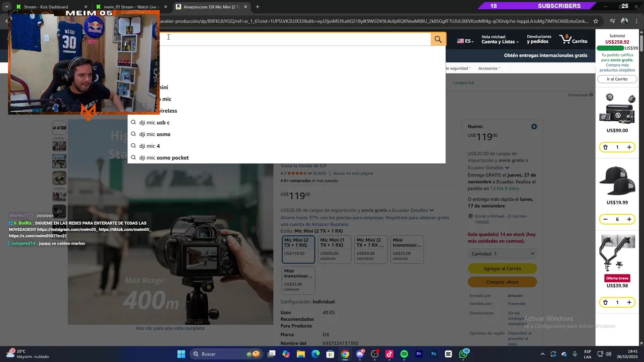Open Spotify from the taskbar

click(404, 354)
